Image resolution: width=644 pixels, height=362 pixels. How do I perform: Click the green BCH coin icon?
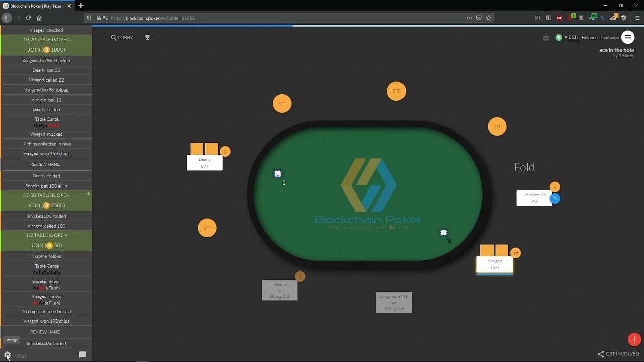coord(558,37)
